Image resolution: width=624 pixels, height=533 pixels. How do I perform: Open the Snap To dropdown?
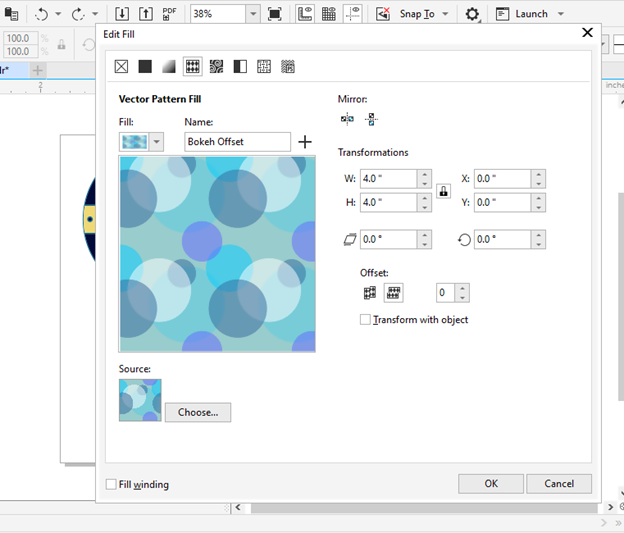[x=445, y=14]
